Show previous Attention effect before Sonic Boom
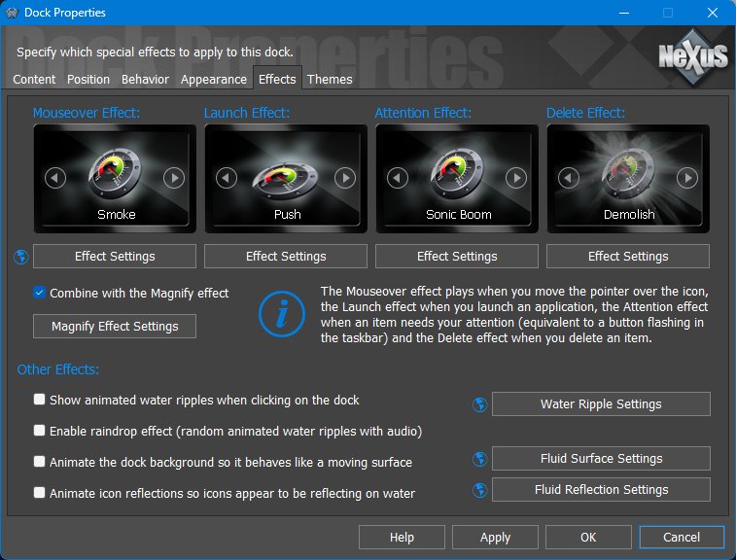This screenshot has width=736, height=560. pyautogui.click(x=398, y=178)
